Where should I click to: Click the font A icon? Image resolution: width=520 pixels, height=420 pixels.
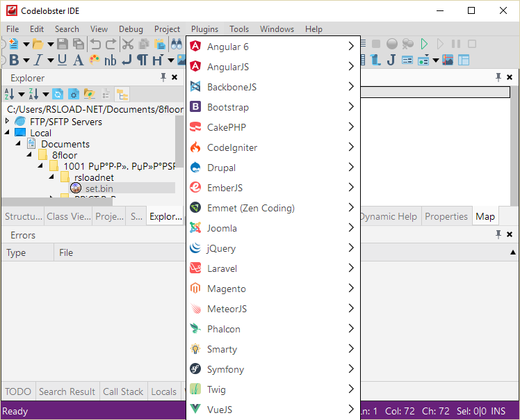pyautogui.click(x=79, y=60)
